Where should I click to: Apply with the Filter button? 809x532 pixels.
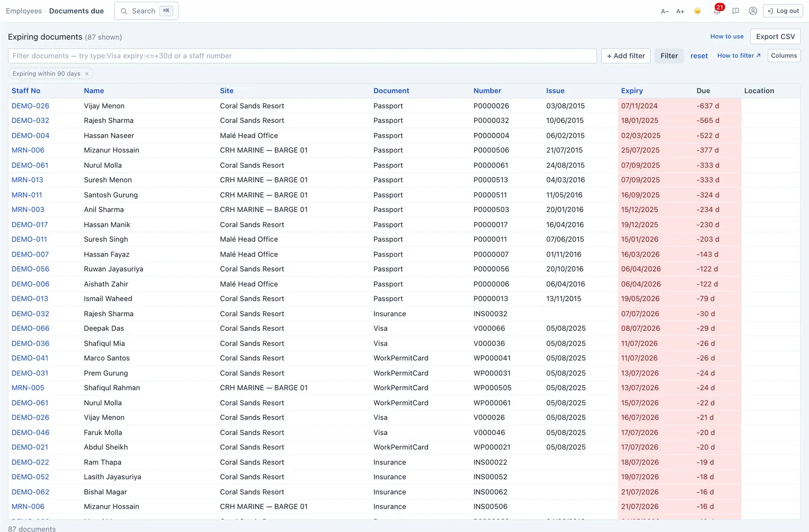click(x=669, y=56)
